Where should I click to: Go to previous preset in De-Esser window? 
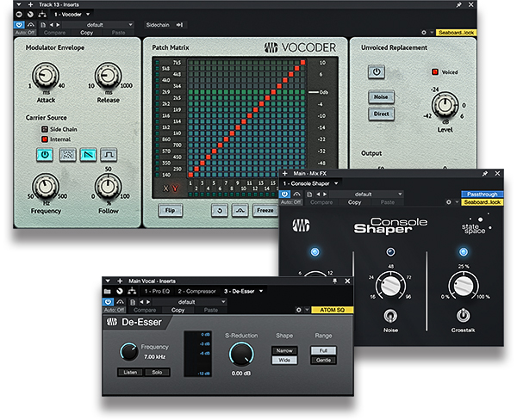(141, 302)
